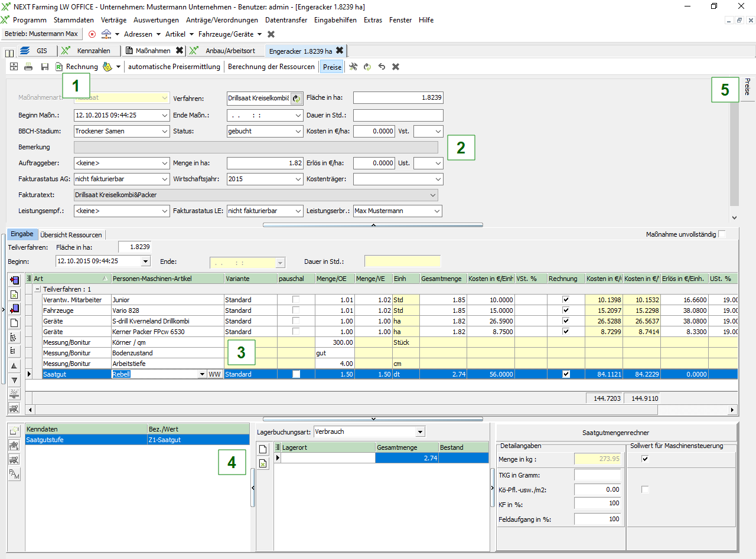
Task: Click the PAM icon in Kenndaten sidebar
Action: pos(14,473)
